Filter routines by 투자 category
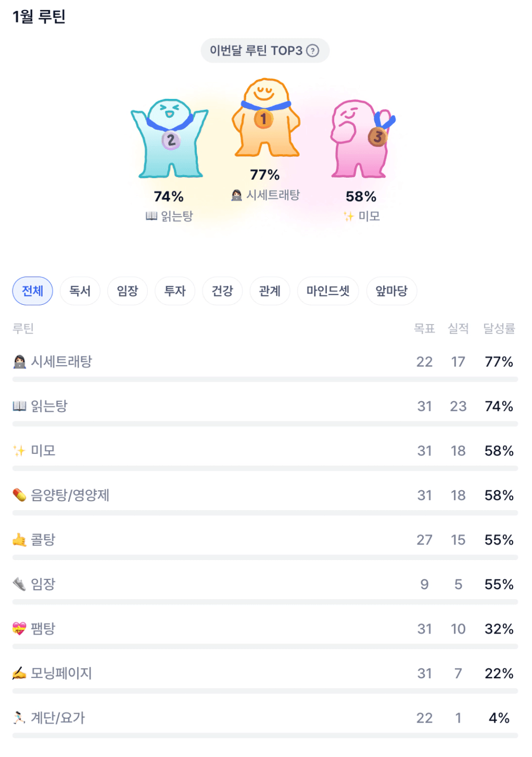Viewport: 532px width, 757px height. pyautogui.click(x=175, y=291)
